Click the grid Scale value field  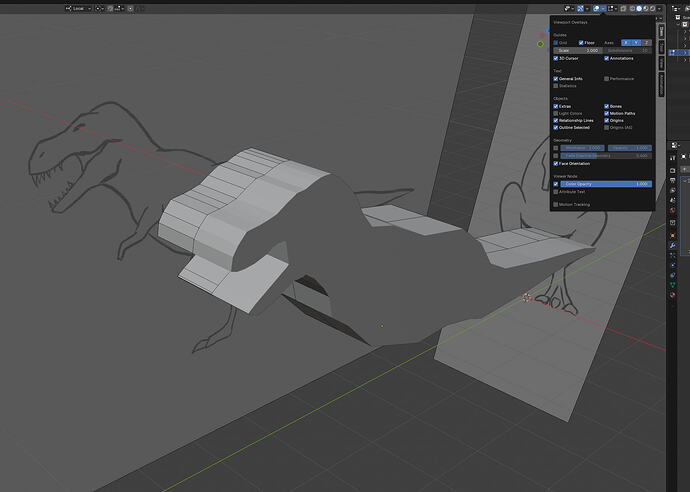click(x=578, y=51)
